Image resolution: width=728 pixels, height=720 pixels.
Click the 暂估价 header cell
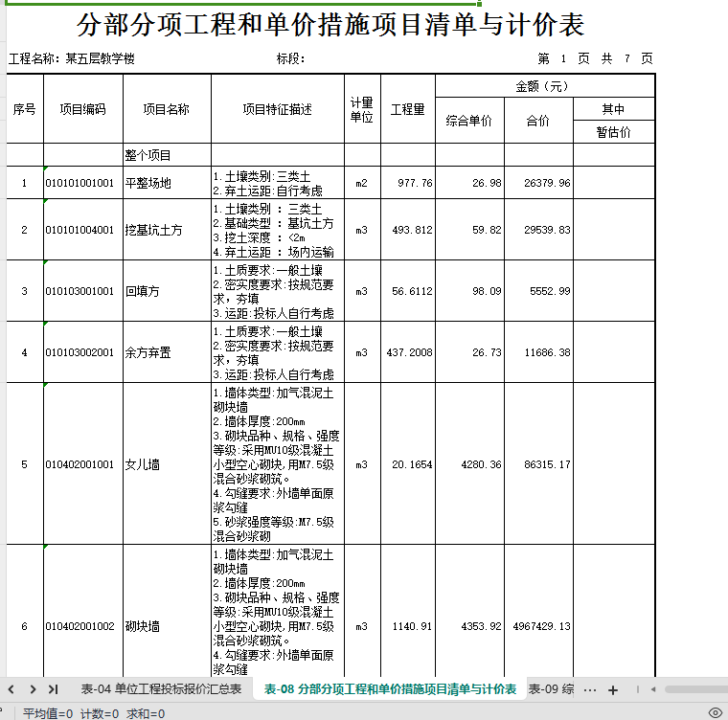pyautogui.click(x=614, y=132)
